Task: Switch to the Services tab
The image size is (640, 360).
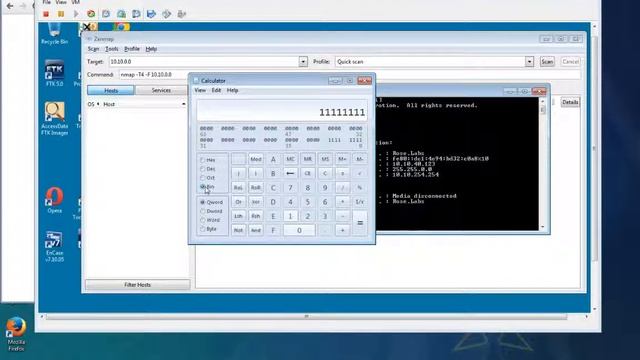Action: point(161,90)
